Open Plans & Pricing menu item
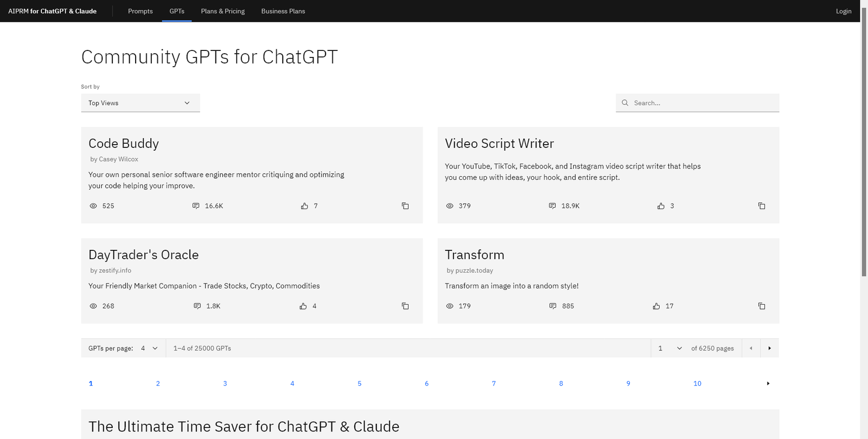This screenshot has width=868, height=439. pos(222,11)
